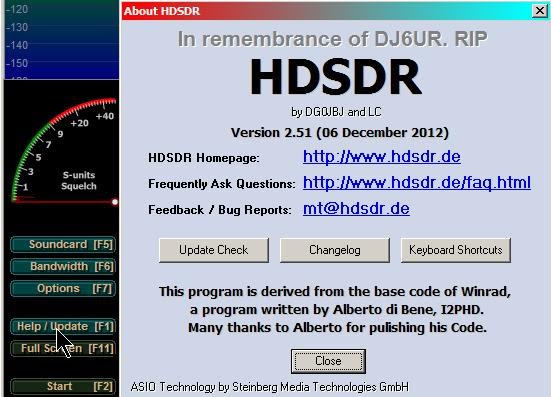Start the receiver with Start [F2]

coord(63,386)
